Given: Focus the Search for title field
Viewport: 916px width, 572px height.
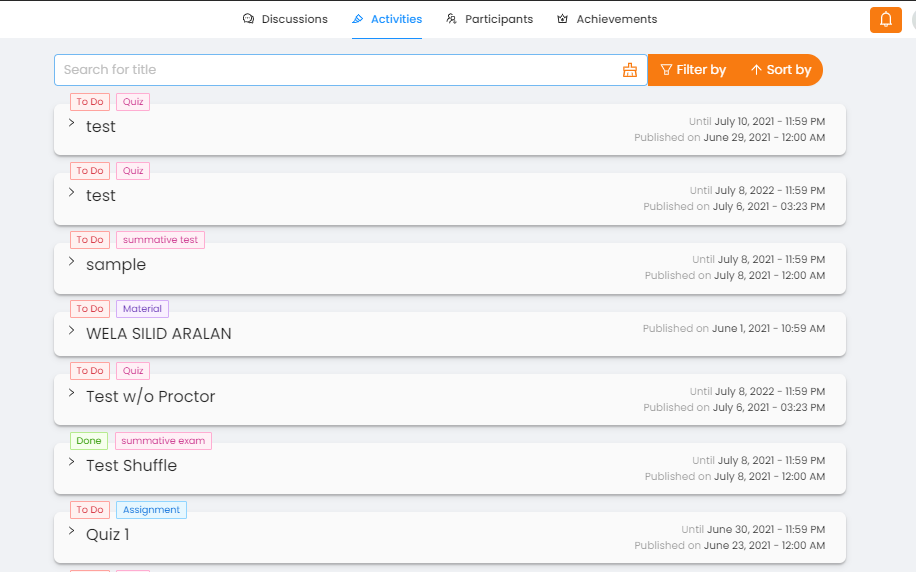Looking at the screenshot, I should point(351,70).
